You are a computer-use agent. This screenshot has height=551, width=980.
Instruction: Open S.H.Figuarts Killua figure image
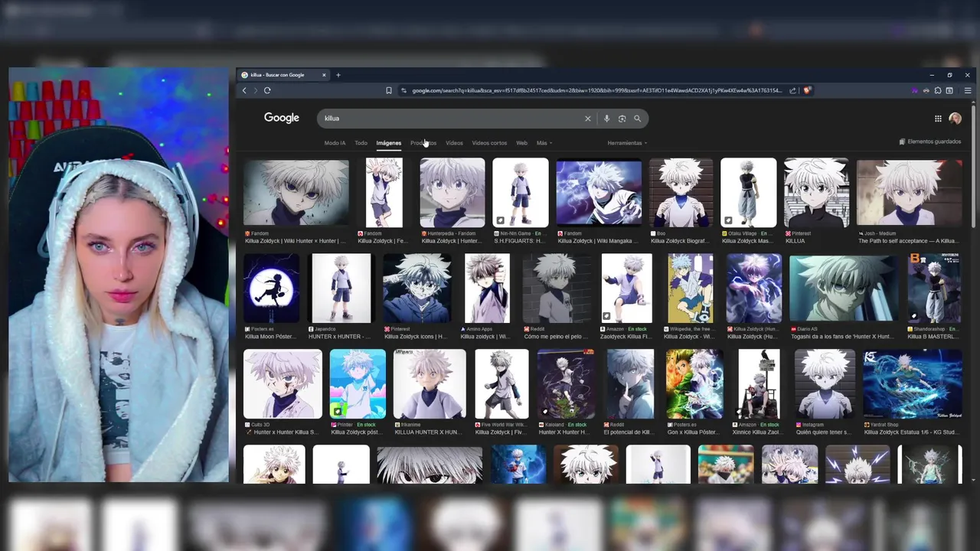click(x=521, y=193)
